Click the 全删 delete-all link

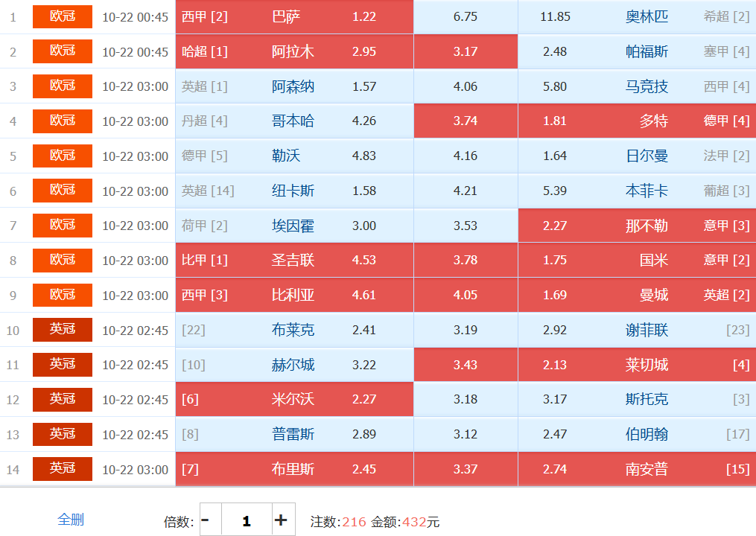(x=71, y=520)
